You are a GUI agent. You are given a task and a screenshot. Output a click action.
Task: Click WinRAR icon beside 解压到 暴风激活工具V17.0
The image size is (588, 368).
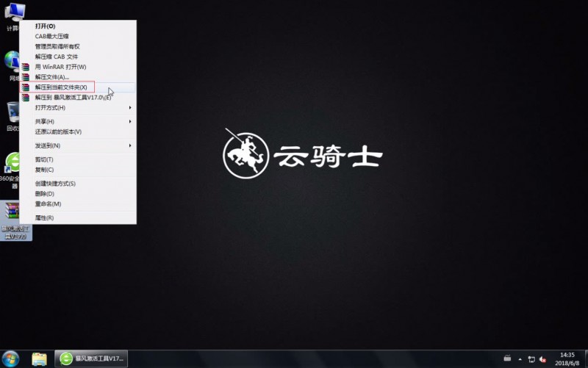pos(25,98)
